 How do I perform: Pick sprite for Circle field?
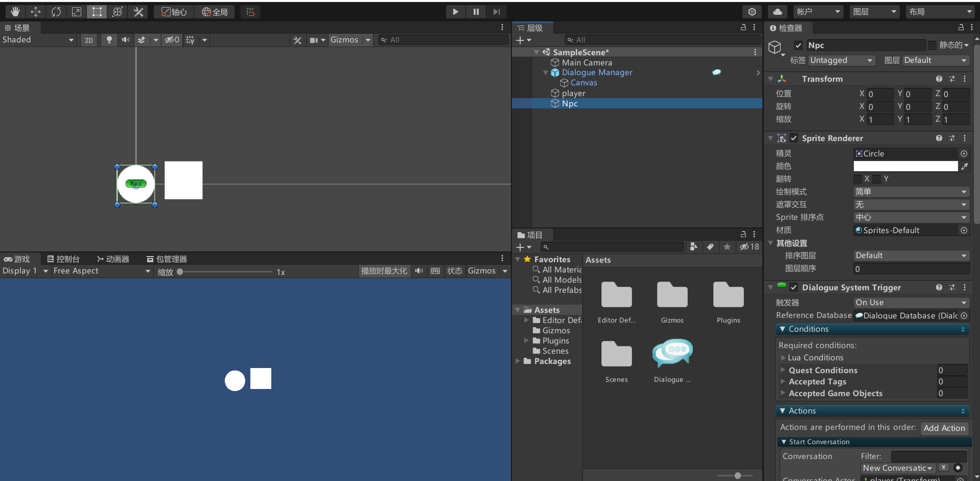pos(964,153)
